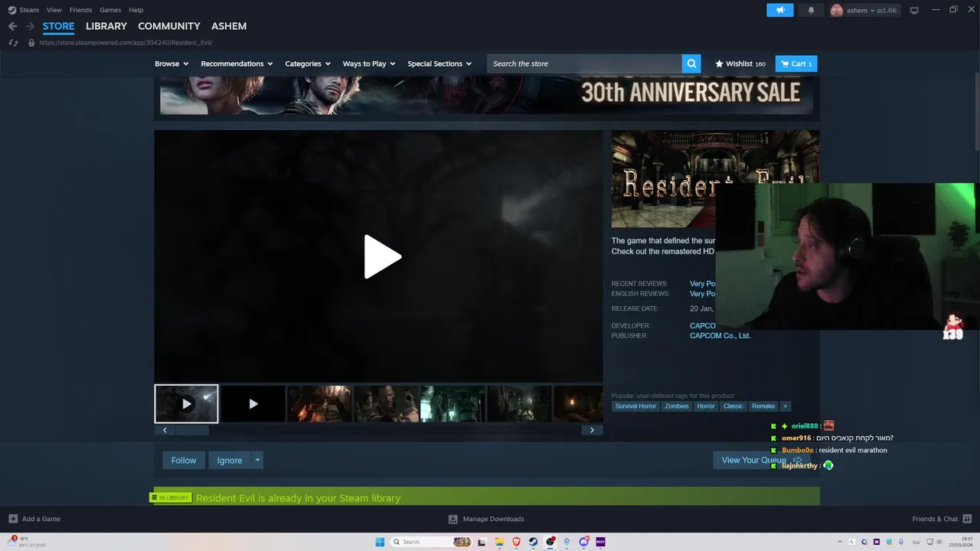Open the View menu
This screenshot has height=551, width=980.
(x=54, y=10)
